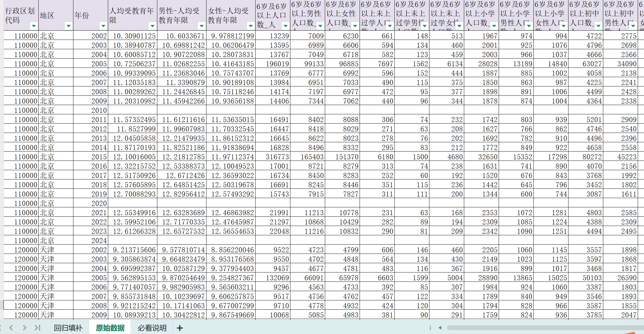Add a new sheet with plus icon
Screen dimensions: 644x334
point(180,328)
